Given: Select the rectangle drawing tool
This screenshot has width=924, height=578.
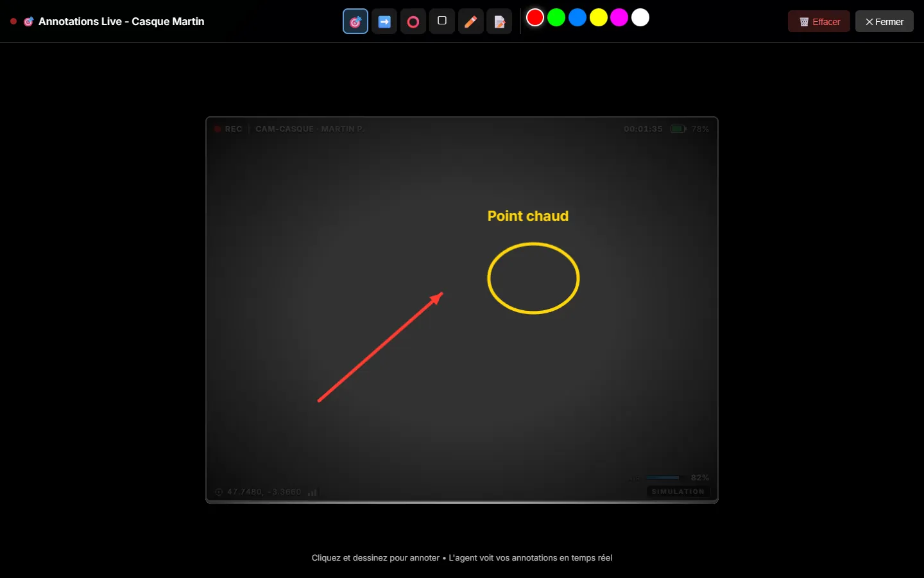Looking at the screenshot, I should [x=442, y=22].
